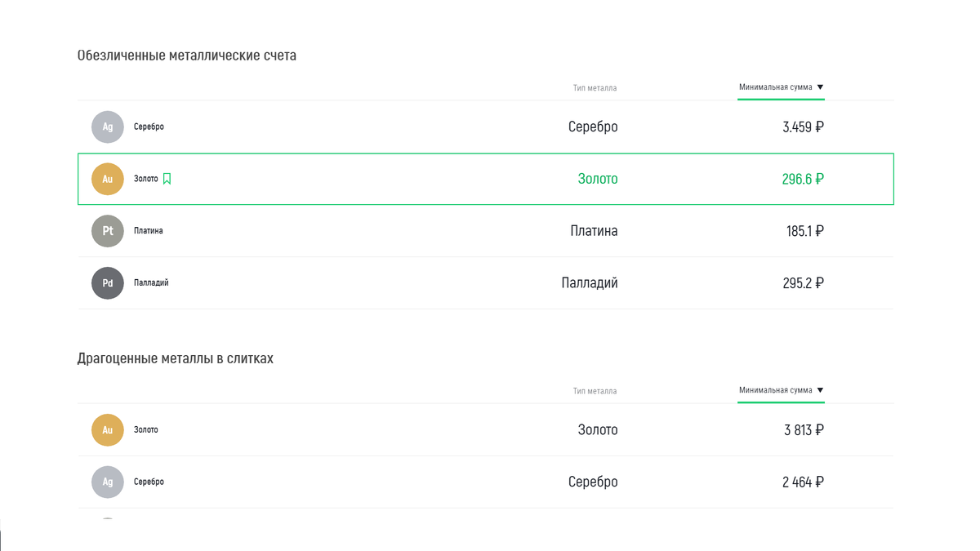Click the silver Ag icon in metal accounts
Viewport: 980px width, 551px height.
(x=108, y=127)
